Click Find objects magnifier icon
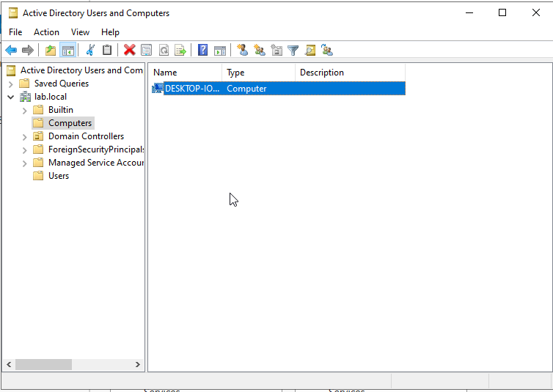553x392 pixels. pos(310,50)
